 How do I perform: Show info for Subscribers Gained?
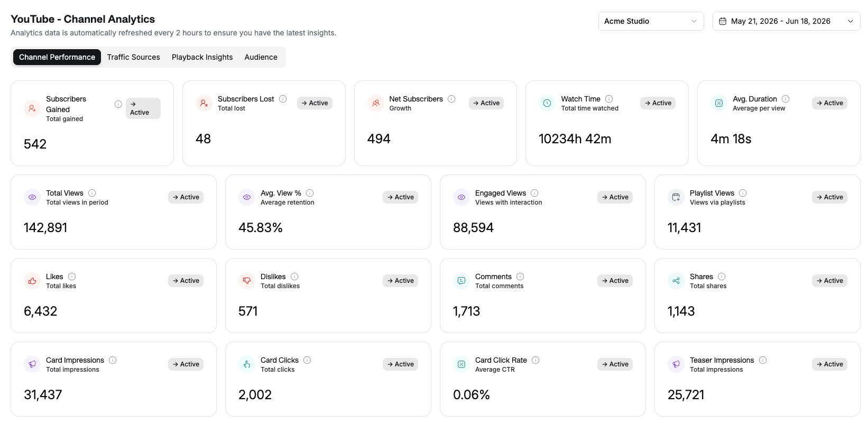click(118, 104)
